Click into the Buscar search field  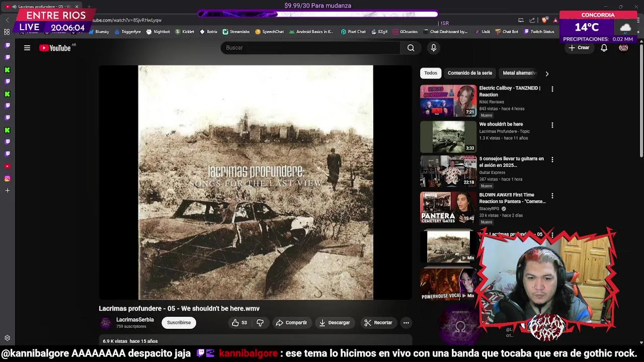(x=310, y=48)
